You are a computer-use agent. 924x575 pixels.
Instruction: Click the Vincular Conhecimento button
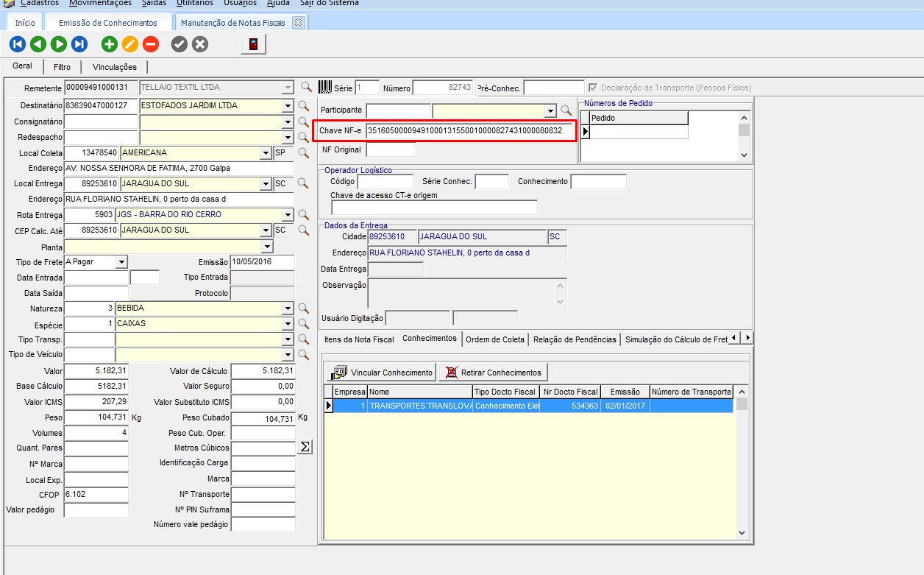[x=383, y=373]
